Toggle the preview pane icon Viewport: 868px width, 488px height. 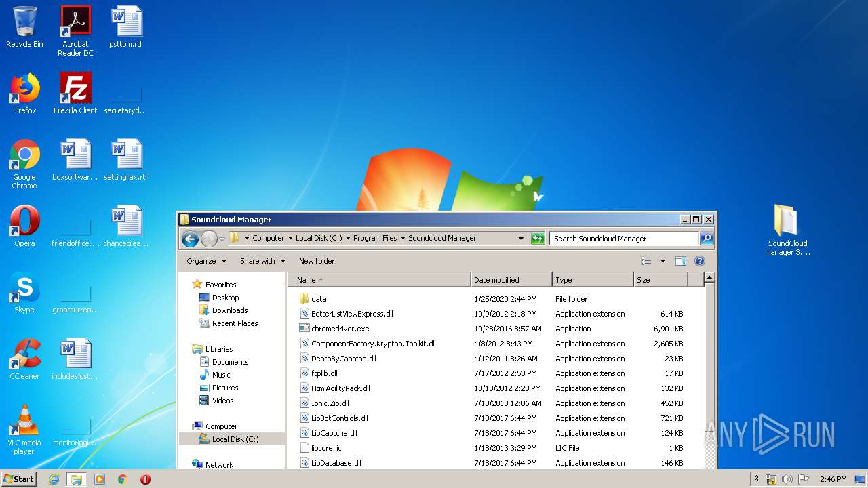(681, 261)
